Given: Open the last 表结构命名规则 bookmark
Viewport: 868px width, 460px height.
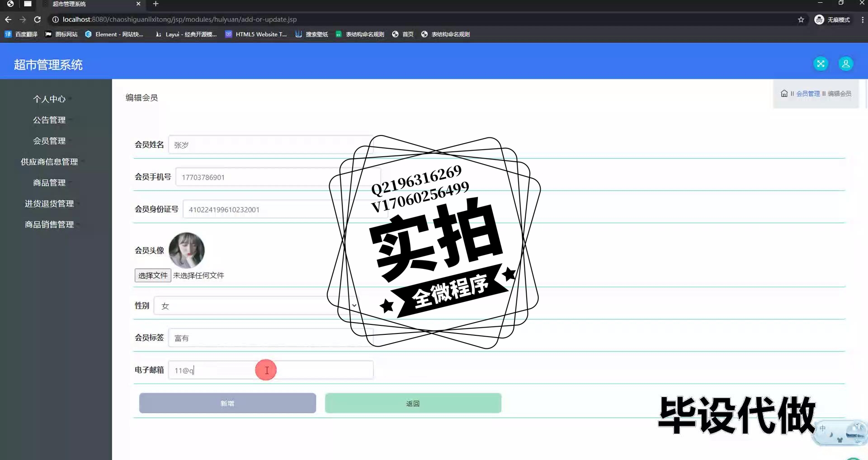Looking at the screenshot, I should (446, 34).
